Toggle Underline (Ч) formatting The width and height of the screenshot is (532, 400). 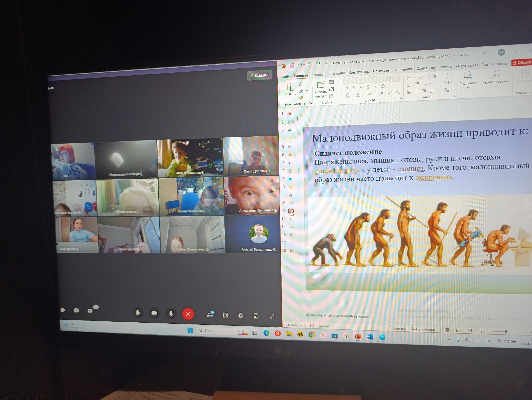[x=361, y=87]
